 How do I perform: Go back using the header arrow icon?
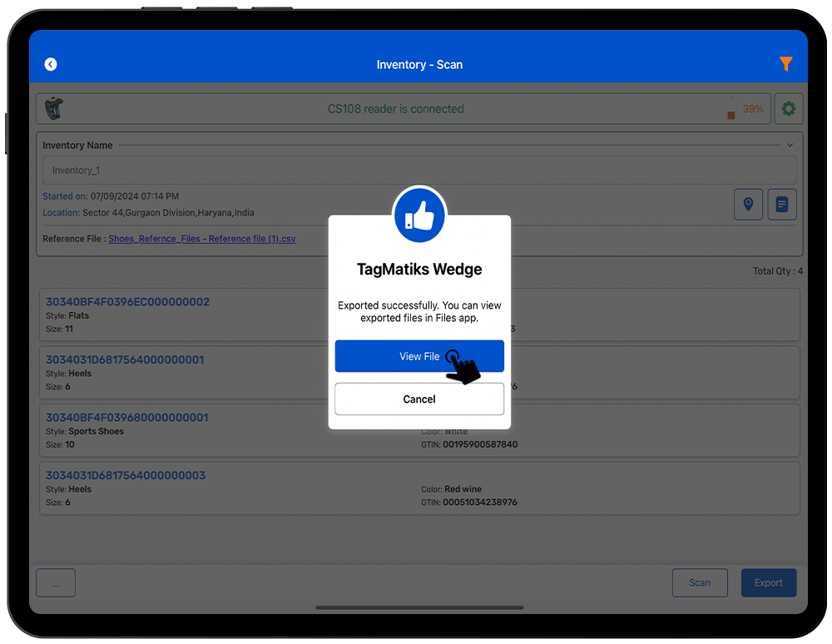pyautogui.click(x=51, y=64)
